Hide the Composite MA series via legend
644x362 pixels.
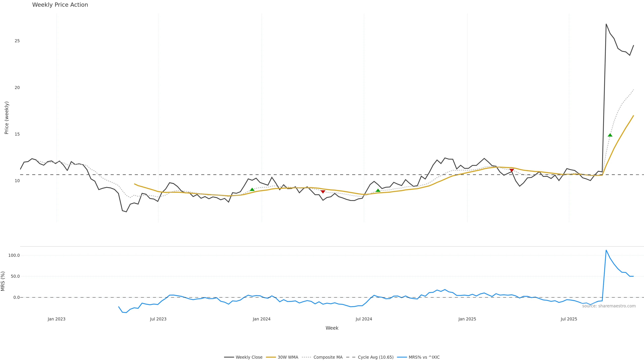pyautogui.click(x=328, y=357)
